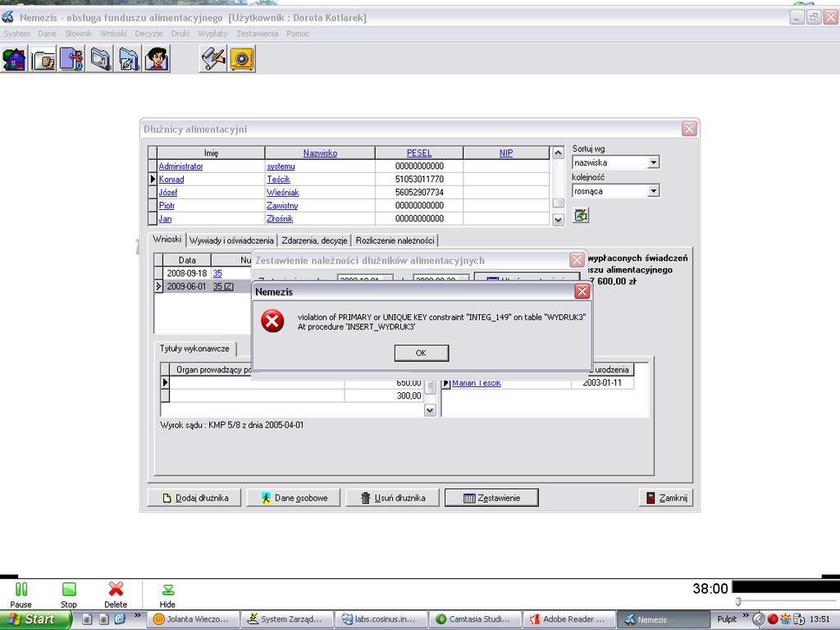Open the Pomoc menu

coord(298,33)
